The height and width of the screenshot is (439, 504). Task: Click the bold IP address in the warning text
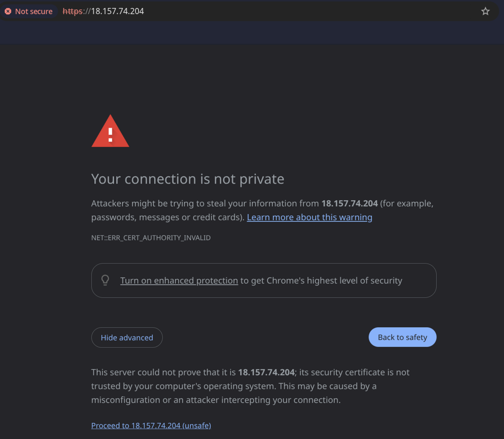[349, 203]
